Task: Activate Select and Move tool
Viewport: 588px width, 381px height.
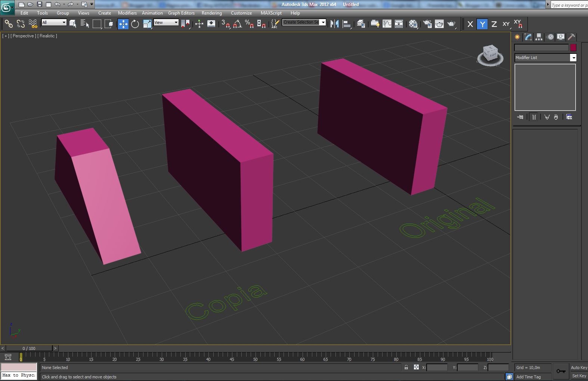Action: [x=123, y=24]
